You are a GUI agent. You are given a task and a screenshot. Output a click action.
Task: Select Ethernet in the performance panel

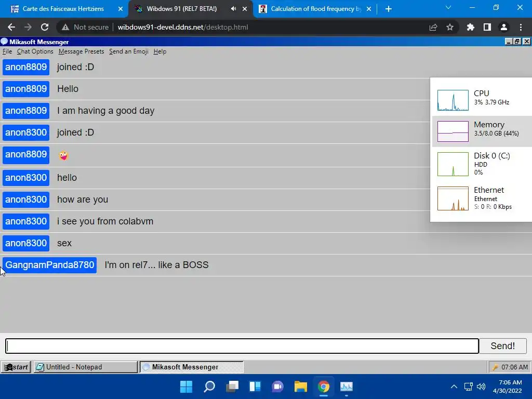[482, 198]
